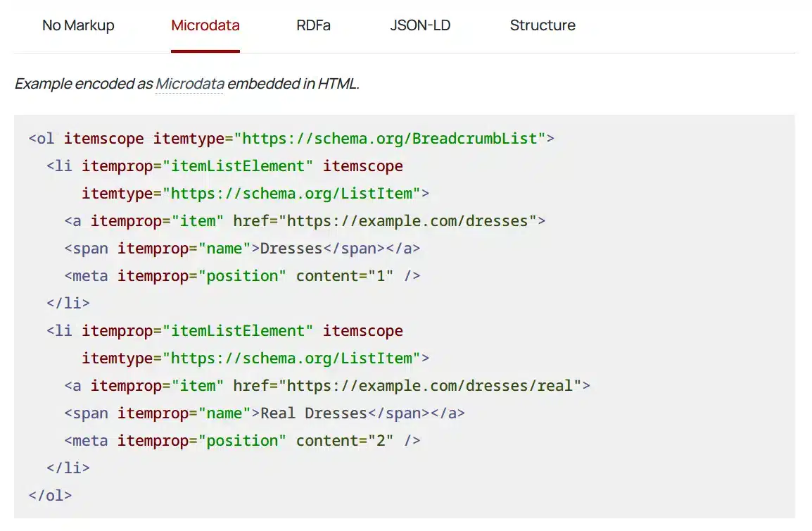Open the RDFa tab
The image size is (812, 531).
(313, 25)
